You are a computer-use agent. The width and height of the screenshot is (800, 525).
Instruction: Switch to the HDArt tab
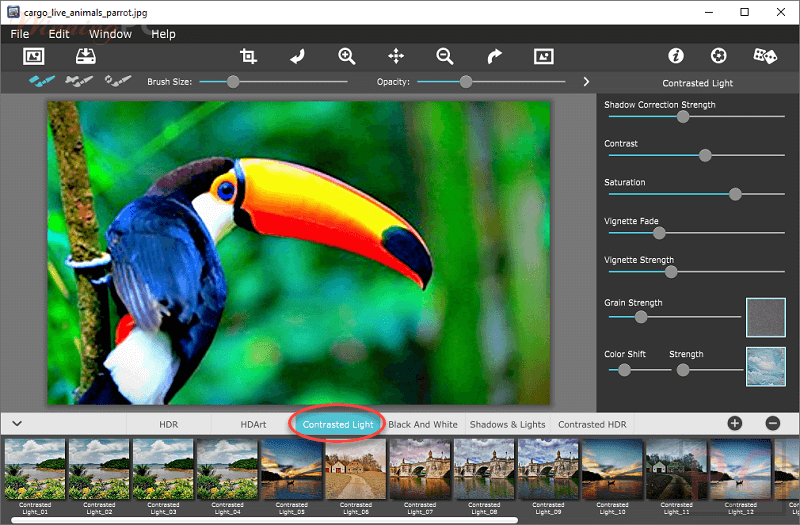253,424
